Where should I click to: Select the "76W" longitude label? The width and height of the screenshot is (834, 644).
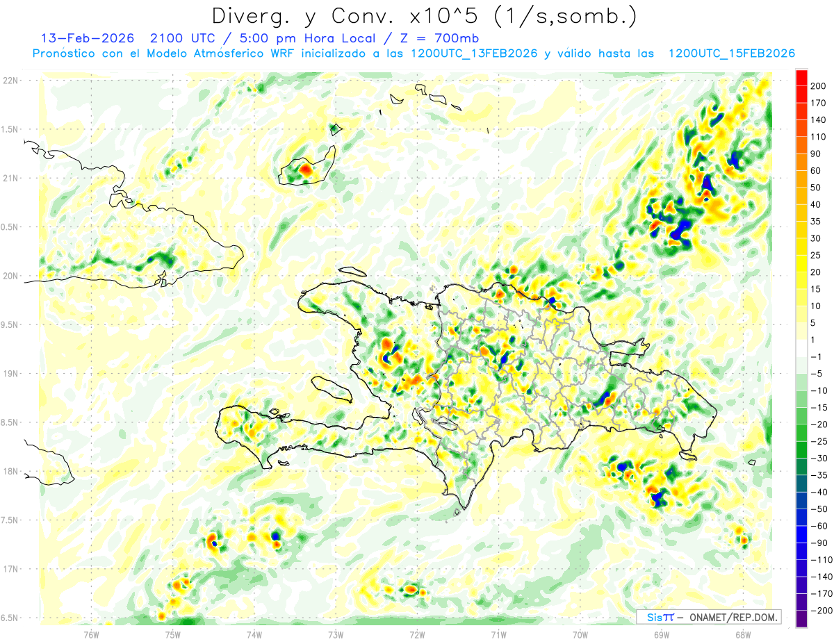pyautogui.click(x=91, y=634)
